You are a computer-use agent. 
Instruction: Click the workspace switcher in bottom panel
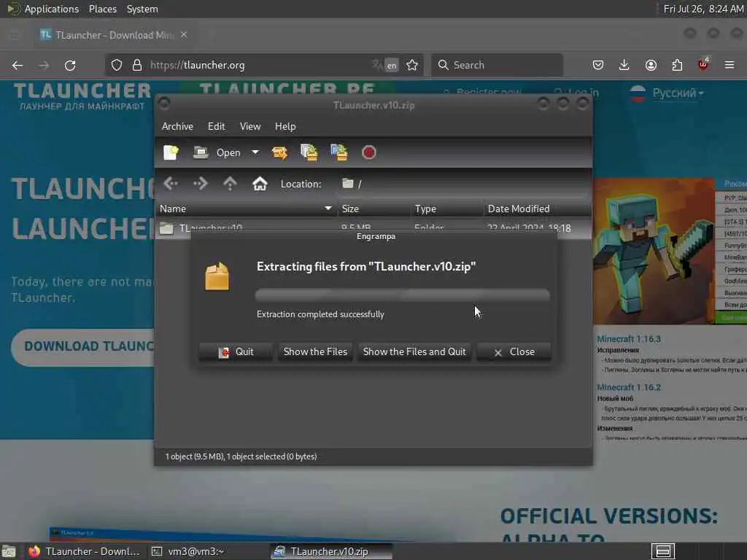pyautogui.click(x=663, y=551)
